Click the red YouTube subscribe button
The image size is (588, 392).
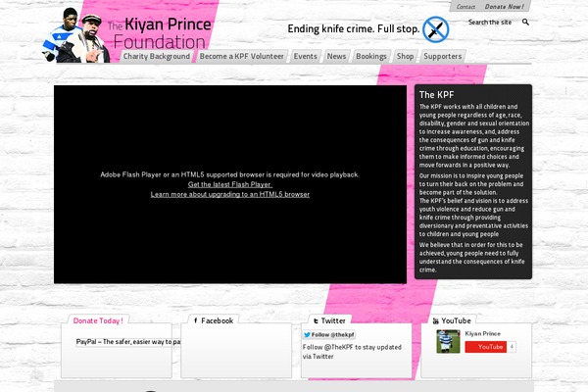coord(486,347)
